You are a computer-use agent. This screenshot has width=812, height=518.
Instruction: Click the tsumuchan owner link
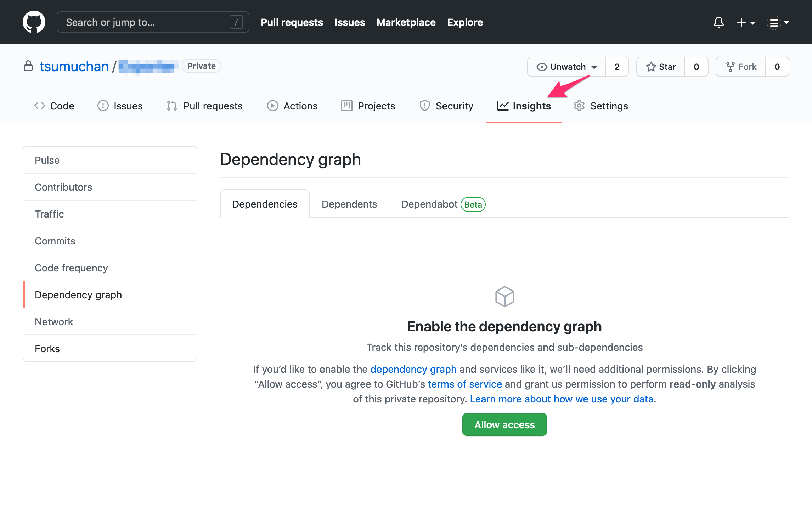[x=74, y=66]
